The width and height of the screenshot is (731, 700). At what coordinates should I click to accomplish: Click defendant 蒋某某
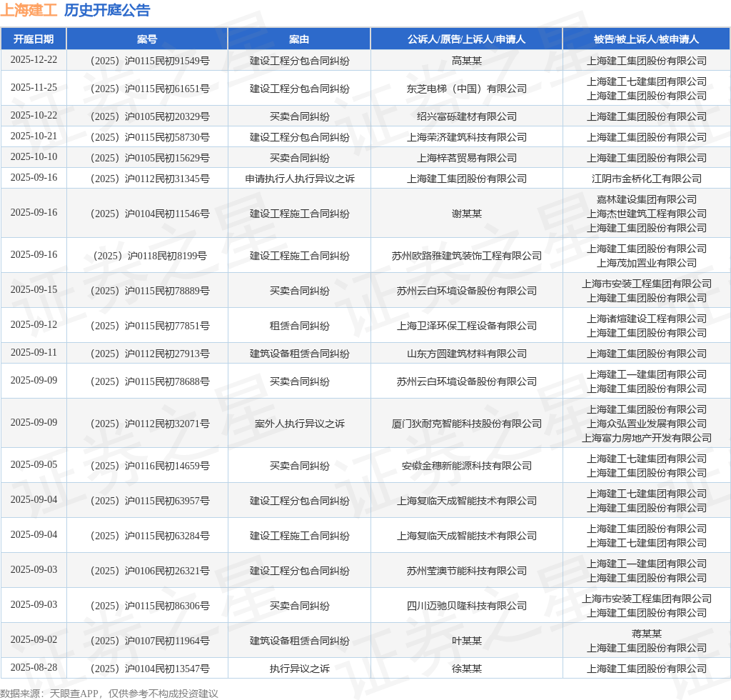point(647,634)
